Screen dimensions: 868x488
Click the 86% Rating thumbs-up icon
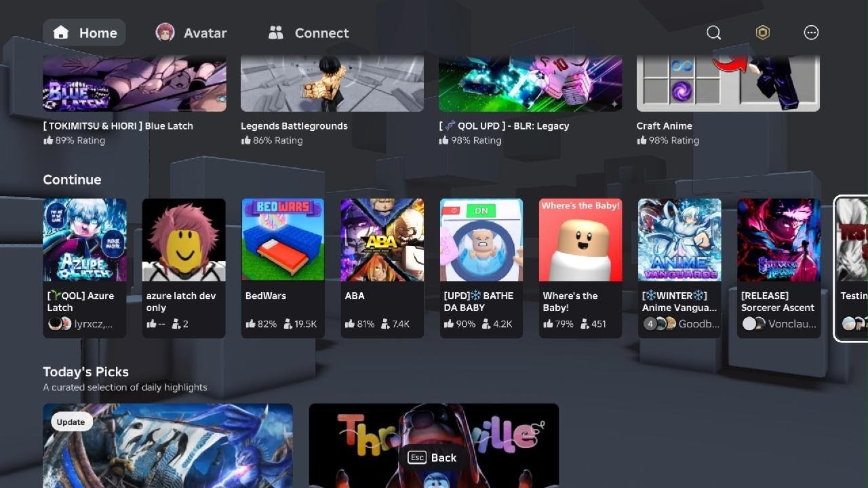point(246,140)
